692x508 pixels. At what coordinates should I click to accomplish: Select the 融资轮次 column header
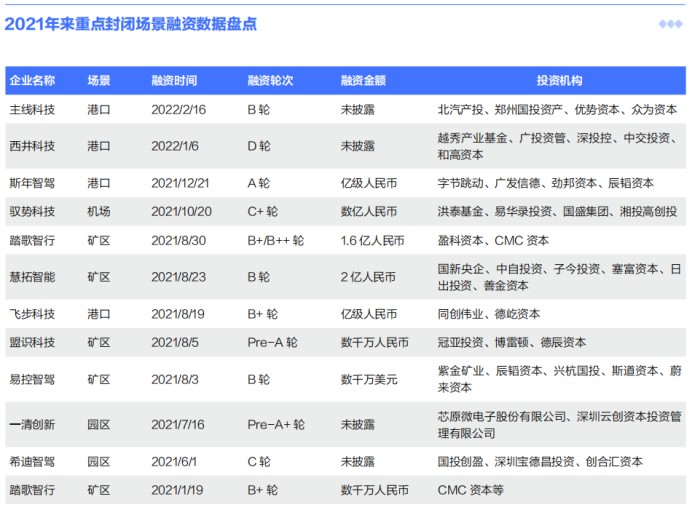270,81
